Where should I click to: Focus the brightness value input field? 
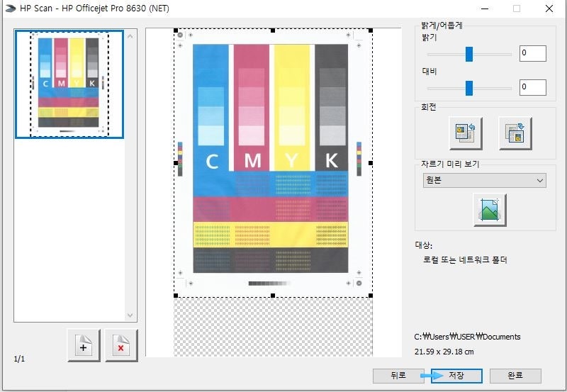click(533, 53)
